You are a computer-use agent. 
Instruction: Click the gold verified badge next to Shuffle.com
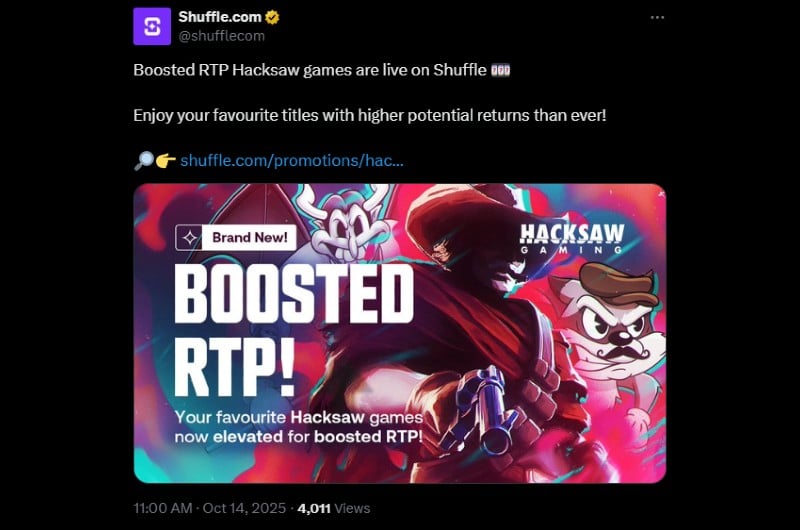(272, 17)
